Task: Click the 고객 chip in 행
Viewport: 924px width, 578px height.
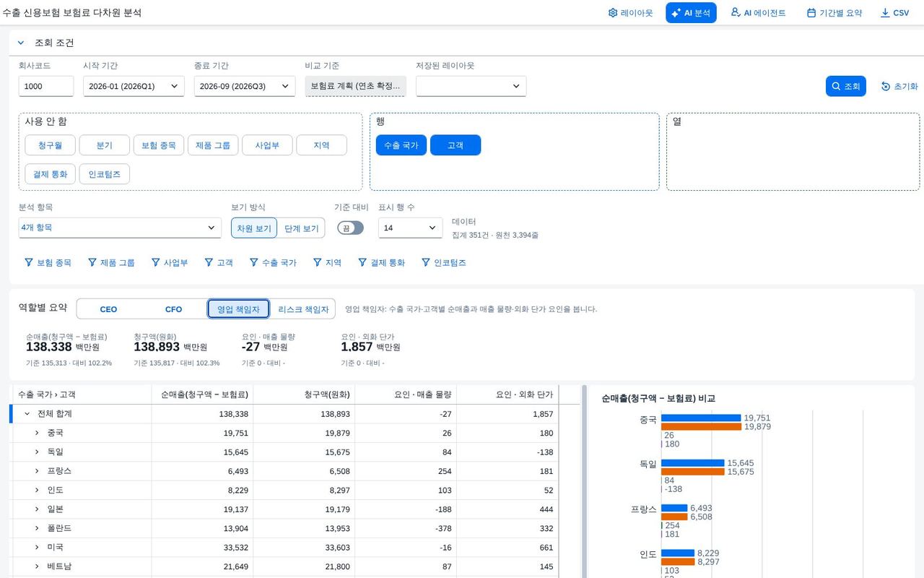Action: coord(456,145)
